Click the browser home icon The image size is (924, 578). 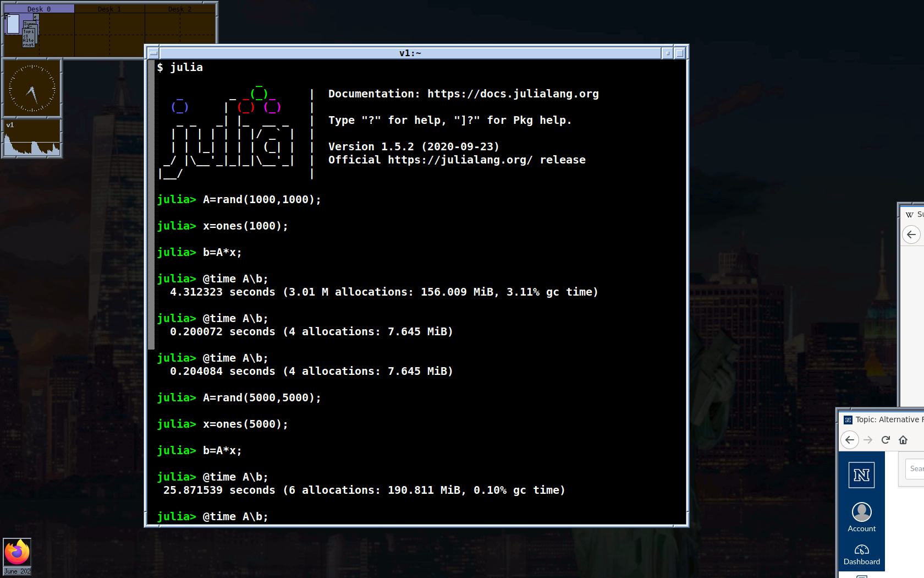(x=903, y=440)
